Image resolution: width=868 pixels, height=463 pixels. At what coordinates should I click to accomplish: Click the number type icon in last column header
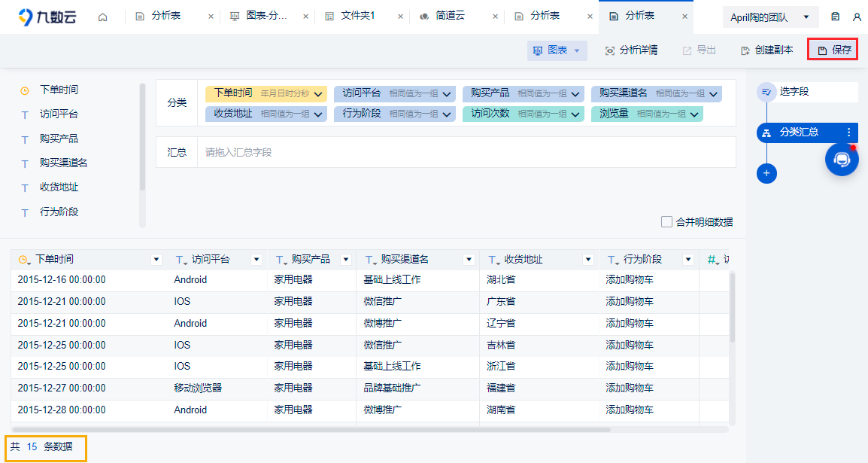713,260
